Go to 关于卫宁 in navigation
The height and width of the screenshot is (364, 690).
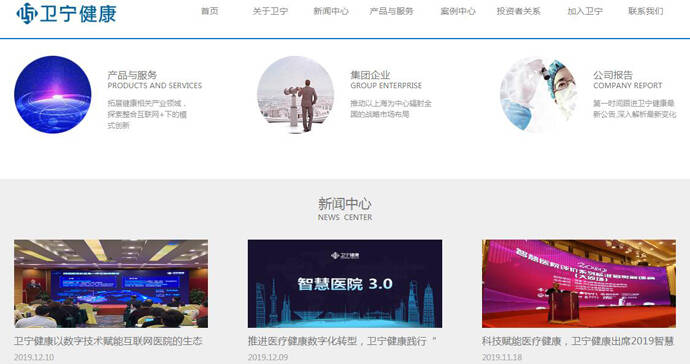pyautogui.click(x=270, y=11)
